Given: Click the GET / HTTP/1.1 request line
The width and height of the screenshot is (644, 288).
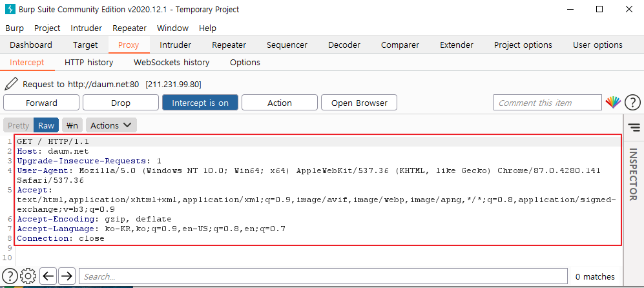Looking at the screenshot, I should coord(53,141).
